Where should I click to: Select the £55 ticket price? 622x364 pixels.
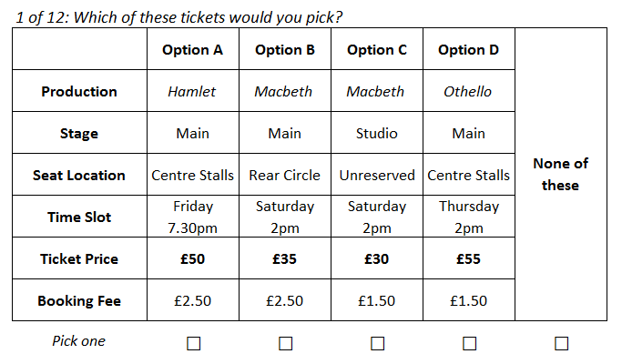point(468,259)
